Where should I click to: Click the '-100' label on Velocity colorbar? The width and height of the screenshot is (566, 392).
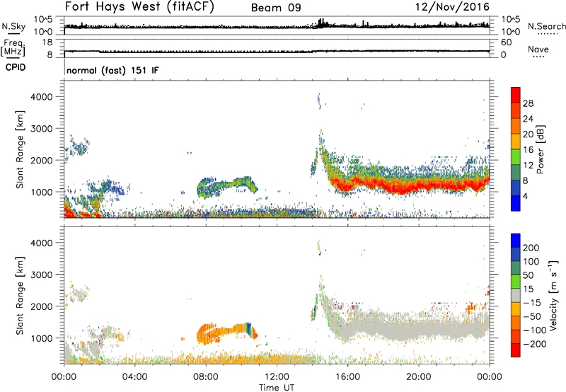pyautogui.click(x=535, y=330)
